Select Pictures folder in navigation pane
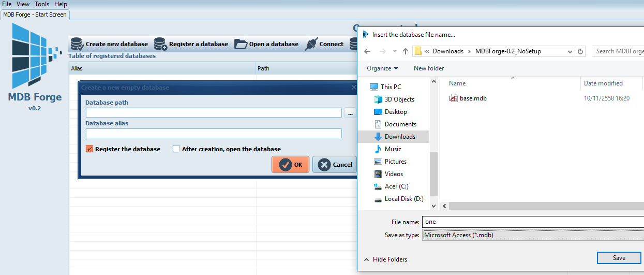This screenshot has width=644, height=275. 395,162
